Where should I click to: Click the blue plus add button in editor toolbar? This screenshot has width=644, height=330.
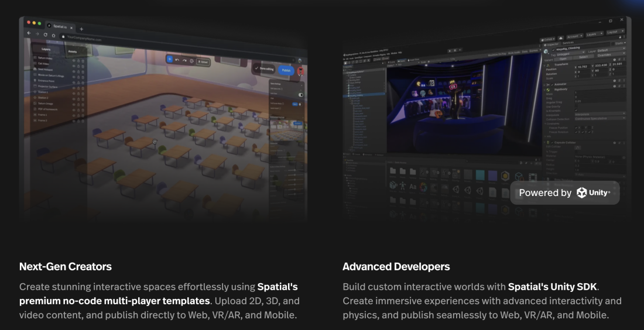pyautogui.click(x=170, y=59)
